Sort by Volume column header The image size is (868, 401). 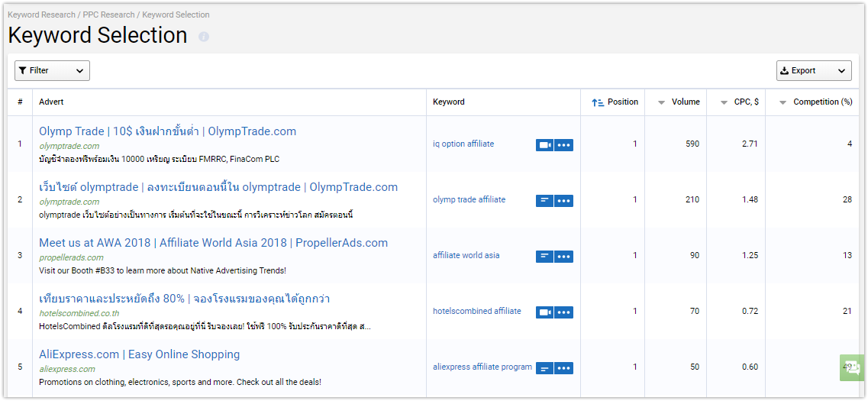(x=679, y=102)
